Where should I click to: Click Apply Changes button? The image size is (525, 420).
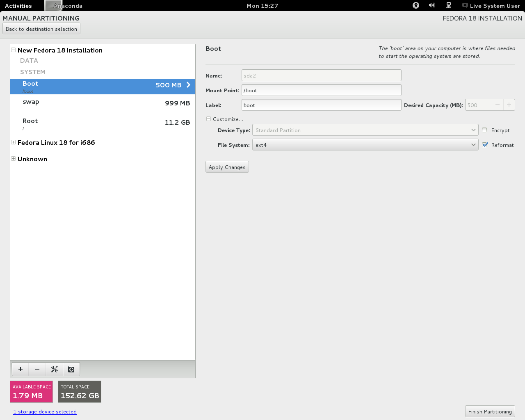tap(227, 167)
